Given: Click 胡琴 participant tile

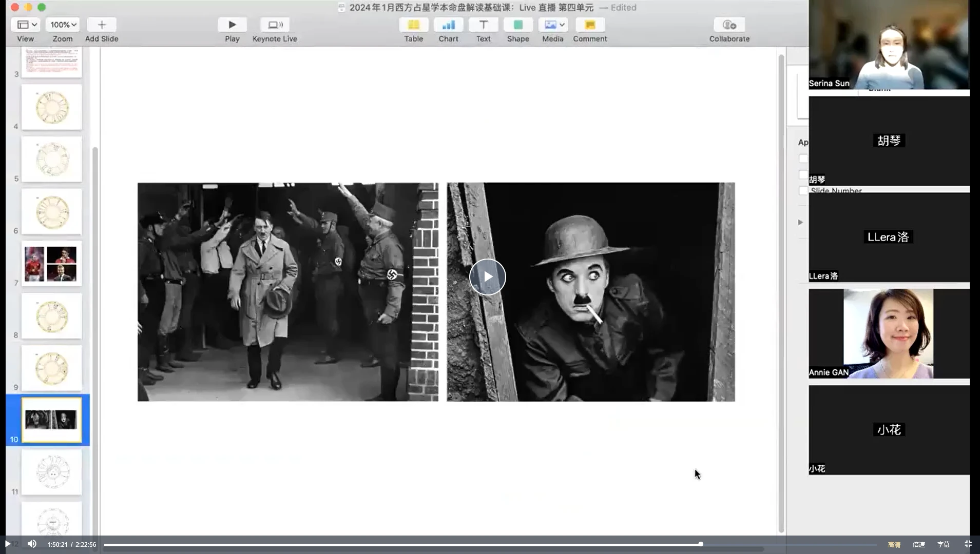Looking at the screenshot, I should coord(889,141).
